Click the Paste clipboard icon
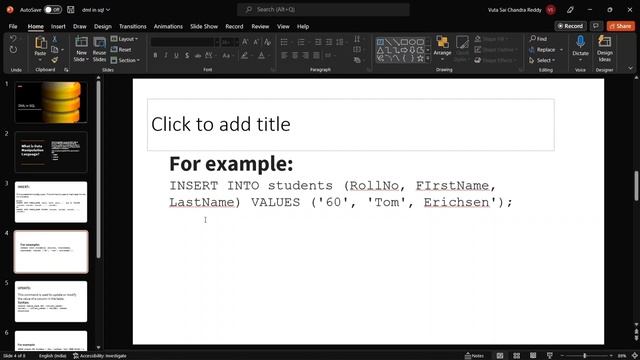 40,42
